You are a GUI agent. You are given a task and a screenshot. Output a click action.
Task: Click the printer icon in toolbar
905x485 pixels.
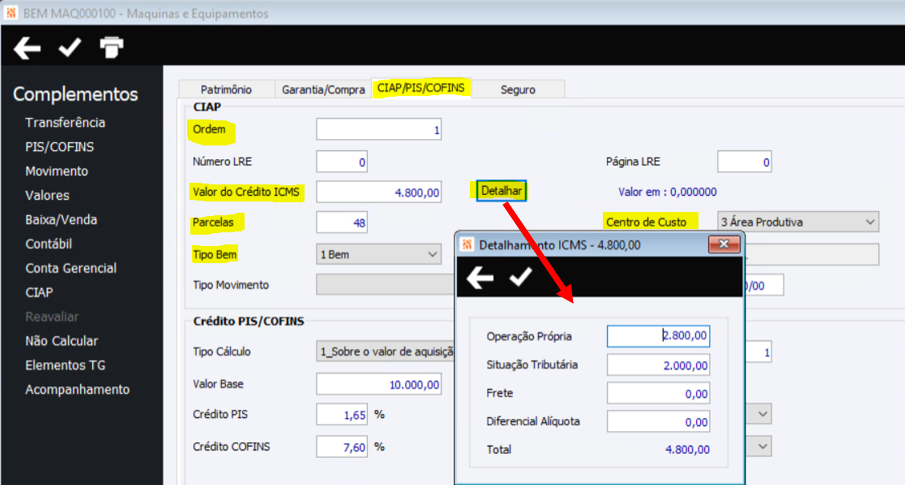tap(111, 47)
